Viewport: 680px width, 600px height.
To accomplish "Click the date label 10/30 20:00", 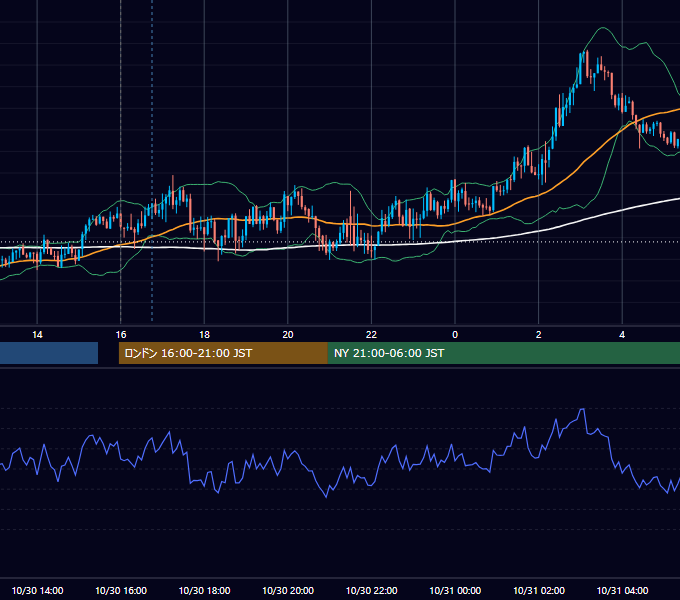I will coord(288,590).
